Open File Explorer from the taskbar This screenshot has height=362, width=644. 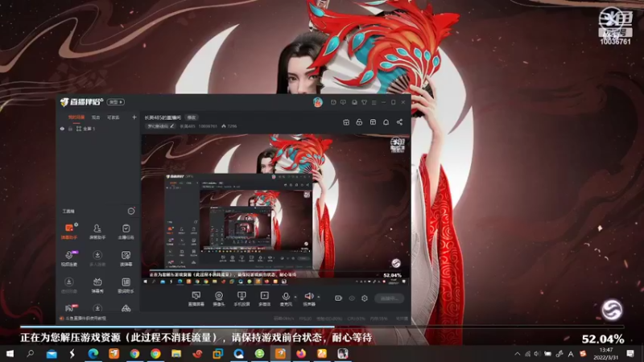pyautogui.click(x=176, y=353)
